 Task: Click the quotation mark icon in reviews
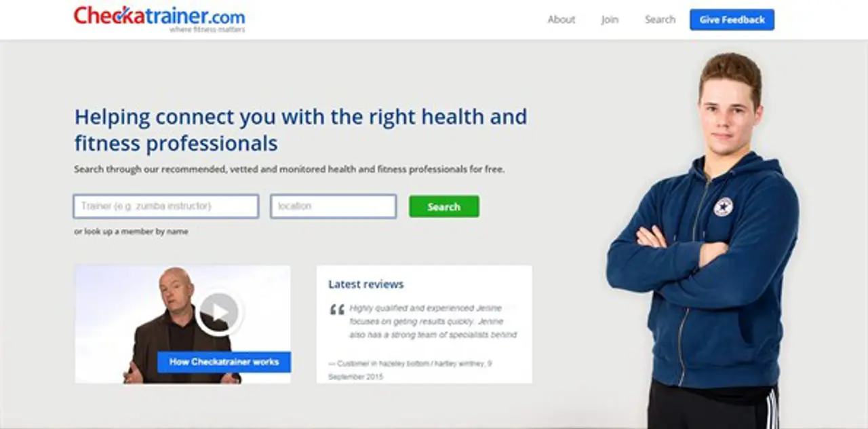337,310
